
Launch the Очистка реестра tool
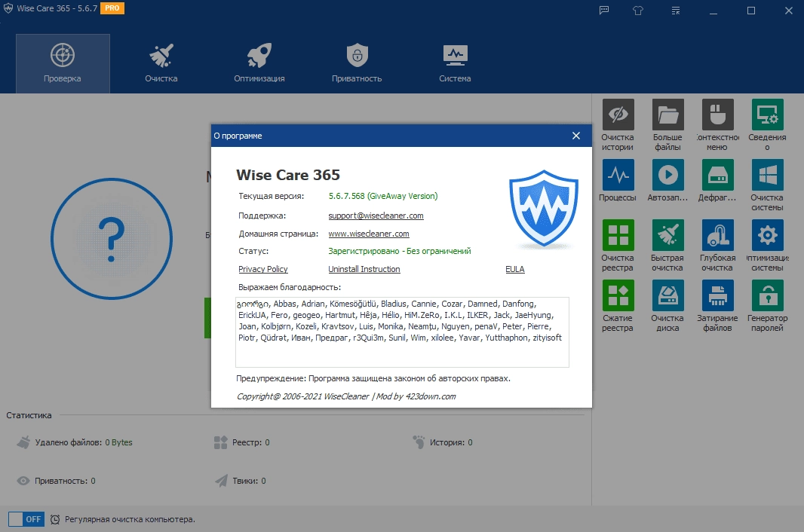pyautogui.click(x=618, y=246)
